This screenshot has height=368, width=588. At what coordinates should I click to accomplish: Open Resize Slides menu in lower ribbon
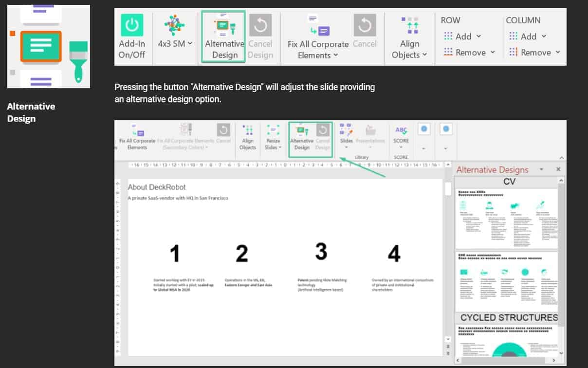[273, 137]
